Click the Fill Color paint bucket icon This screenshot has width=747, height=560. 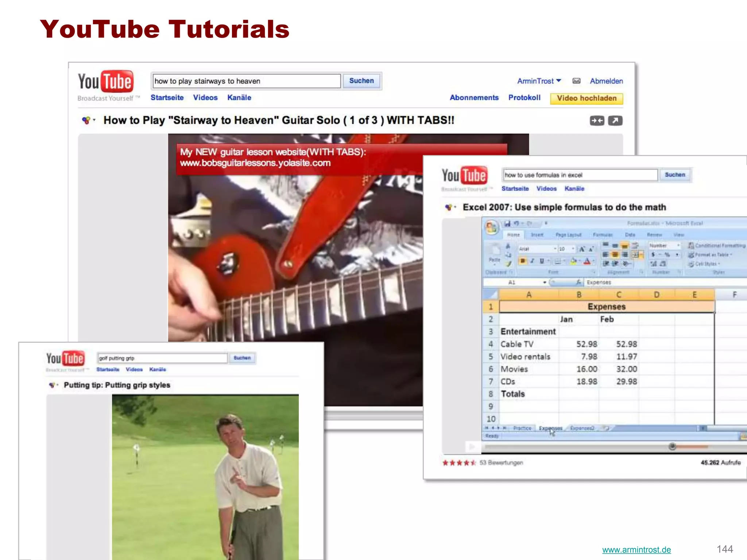573,261
